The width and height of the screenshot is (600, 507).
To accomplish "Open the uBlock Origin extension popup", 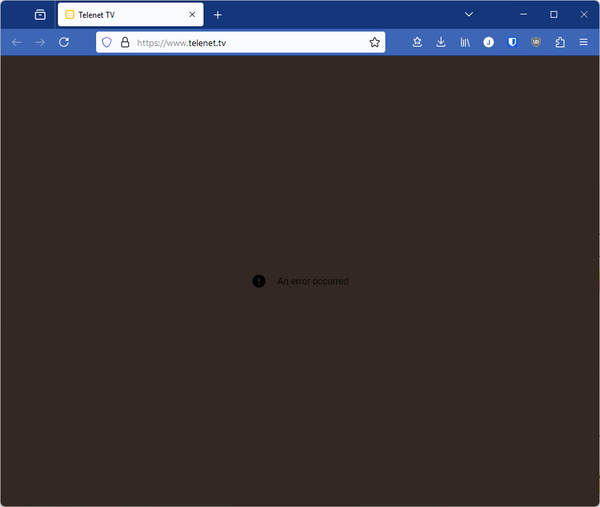I will pyautogui.click(x=536, y=42).
